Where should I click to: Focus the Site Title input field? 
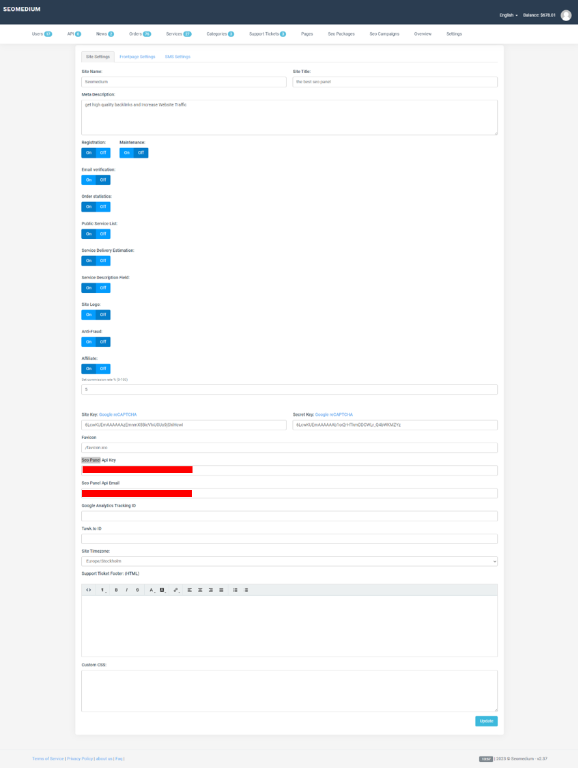click(x=395, y=82)
